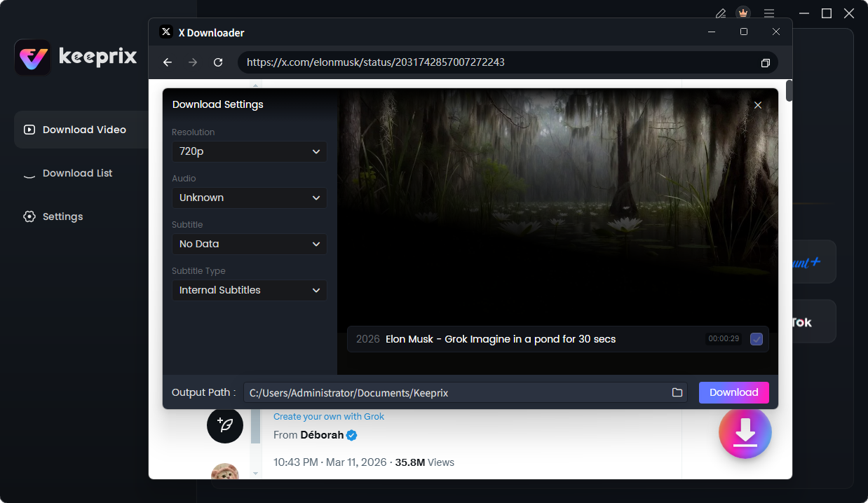Click the copy icon in the address bar
Image resolution: width=868 pixels, height=503 pixels.
(765, 62)
